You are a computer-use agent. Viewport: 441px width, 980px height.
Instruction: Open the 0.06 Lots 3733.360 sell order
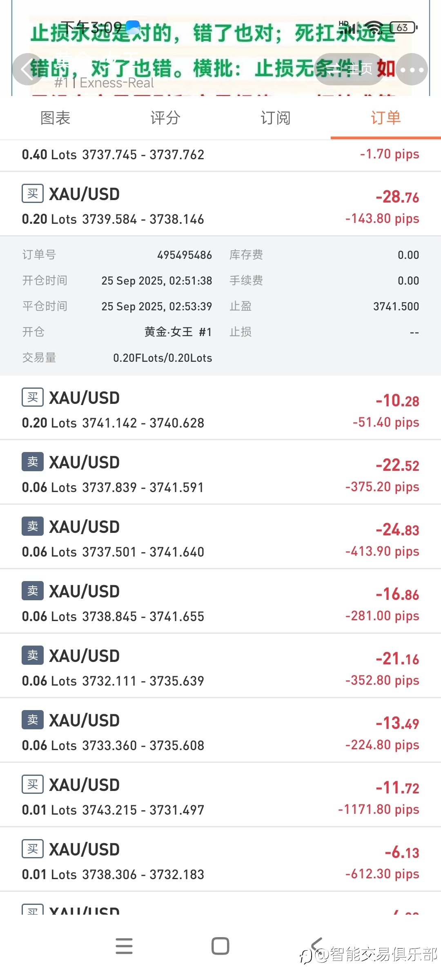point(220,731)
